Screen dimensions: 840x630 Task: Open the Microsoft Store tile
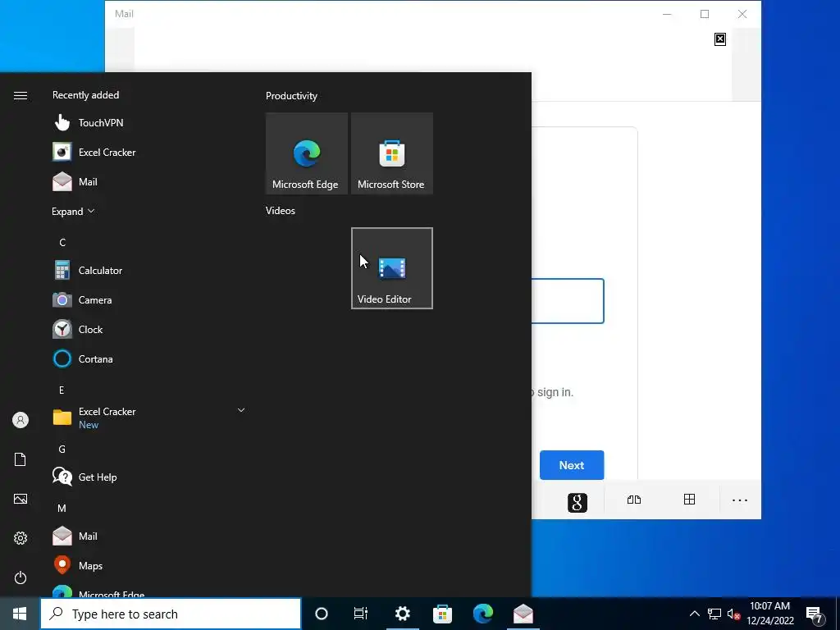point(391,153)
